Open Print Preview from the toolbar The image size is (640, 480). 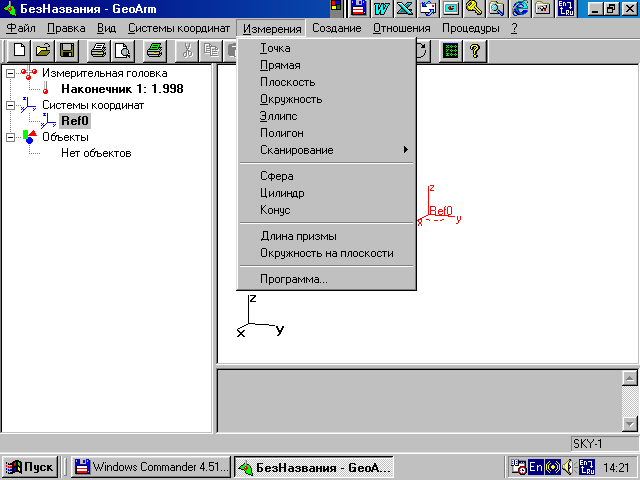tap(122, 51)
